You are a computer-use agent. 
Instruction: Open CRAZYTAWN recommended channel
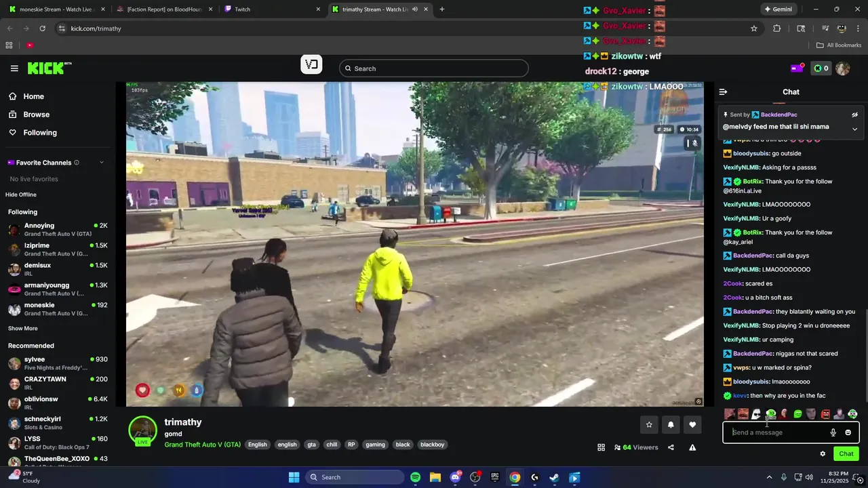pyautogui.click(x=58, y=383)
